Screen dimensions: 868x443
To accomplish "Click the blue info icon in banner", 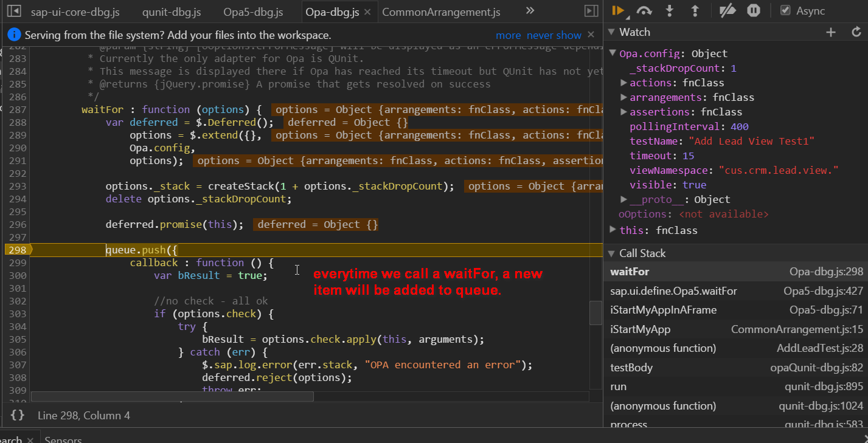I will 15,35.
